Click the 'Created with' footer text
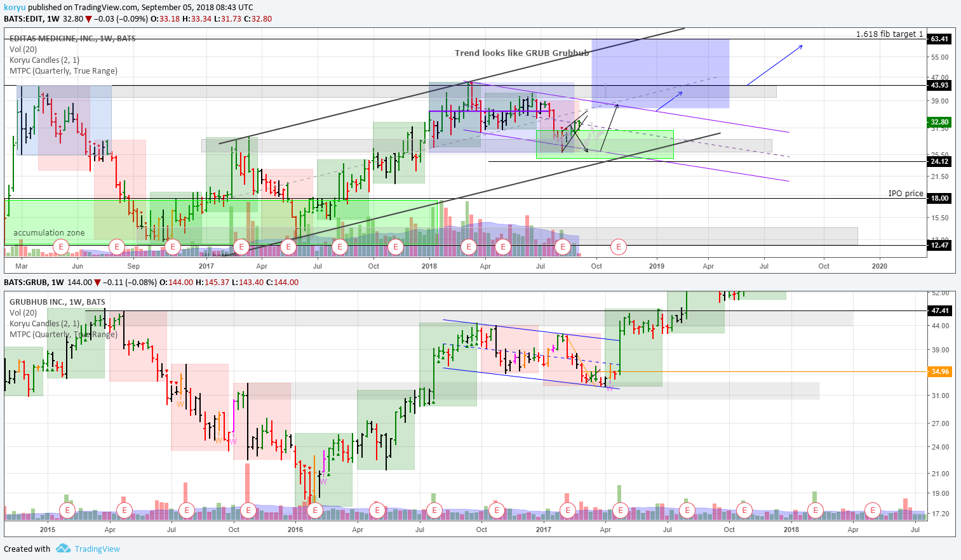This screenshot has height=560, width=961. (27, 549)
